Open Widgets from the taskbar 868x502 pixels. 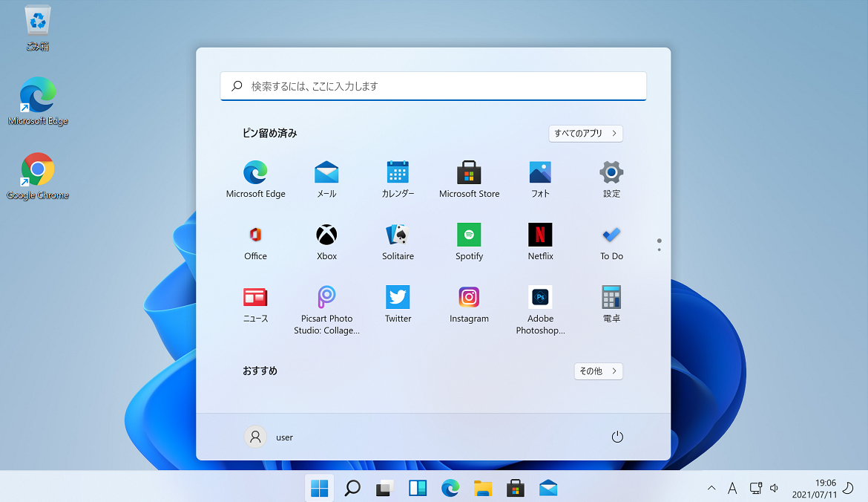418,488
